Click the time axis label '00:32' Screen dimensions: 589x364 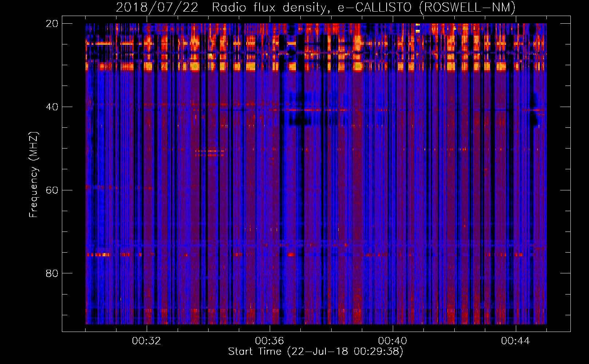(x=146, y=341)
